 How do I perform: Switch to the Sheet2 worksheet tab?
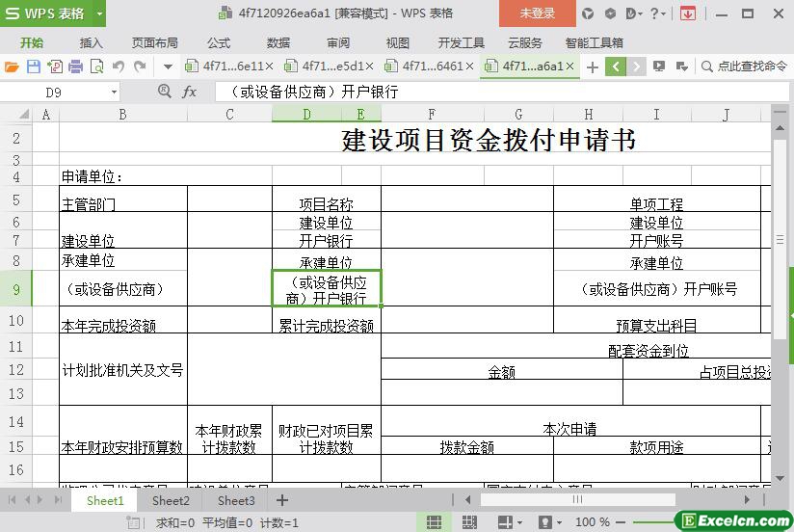[x=171, y=500]
